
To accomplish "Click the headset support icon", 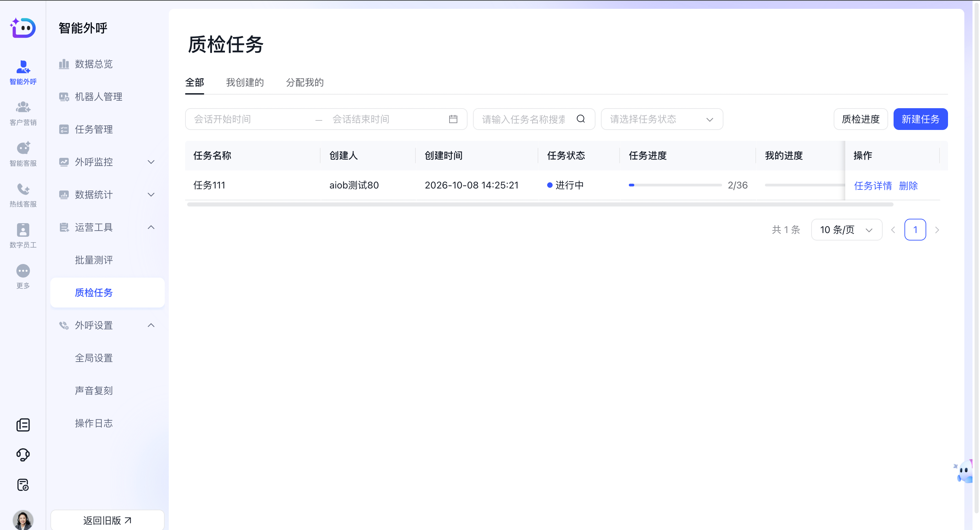I will [x=23, y=455].
